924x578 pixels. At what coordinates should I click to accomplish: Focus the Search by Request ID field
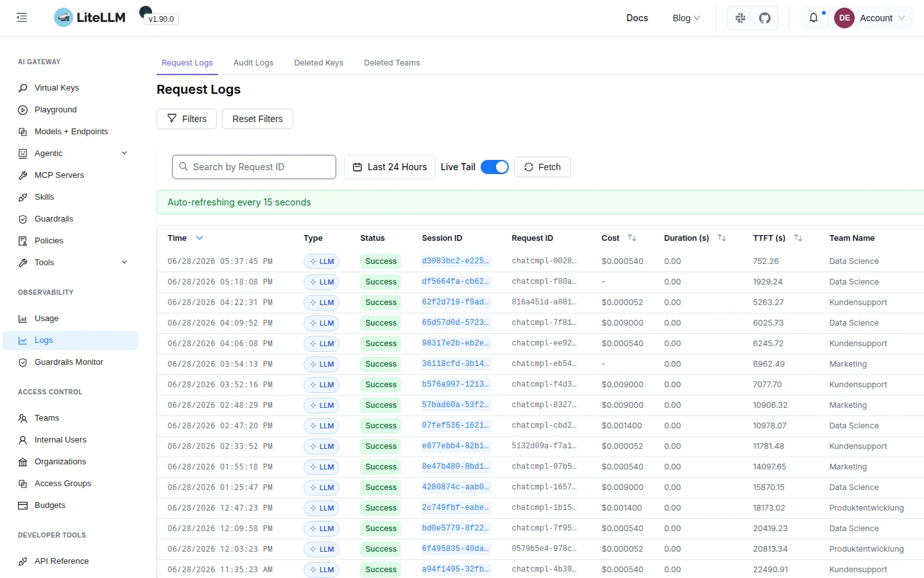click(254, 167)
